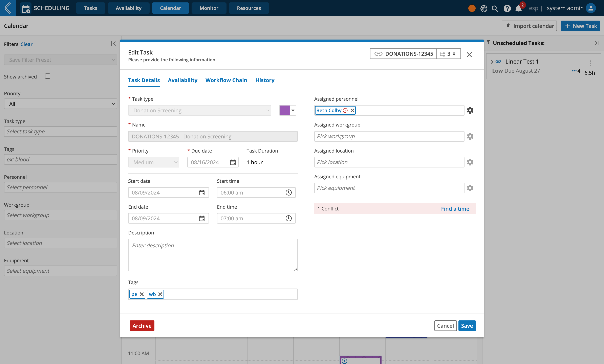Click the conflict warning icon next to Beth Colby

point(345,110)
